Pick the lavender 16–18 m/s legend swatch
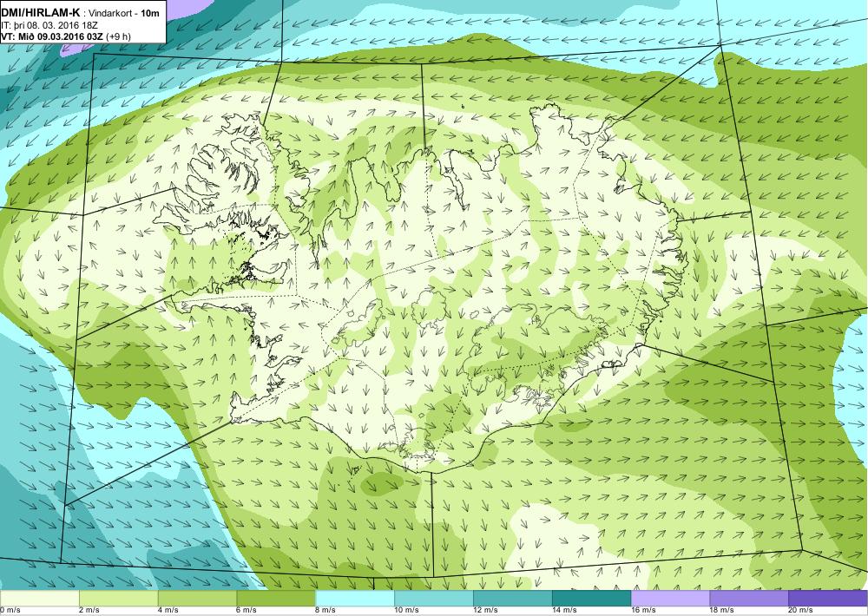Image resolution: width=868 pixels, height=616 pixels. click(x=670, y=599)
